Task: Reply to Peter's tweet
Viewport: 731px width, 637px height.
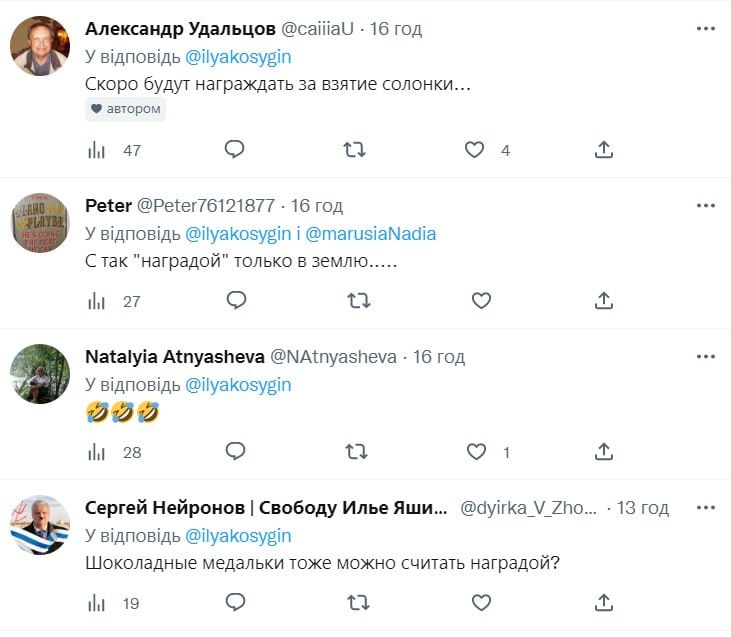Action: [235, 300]
